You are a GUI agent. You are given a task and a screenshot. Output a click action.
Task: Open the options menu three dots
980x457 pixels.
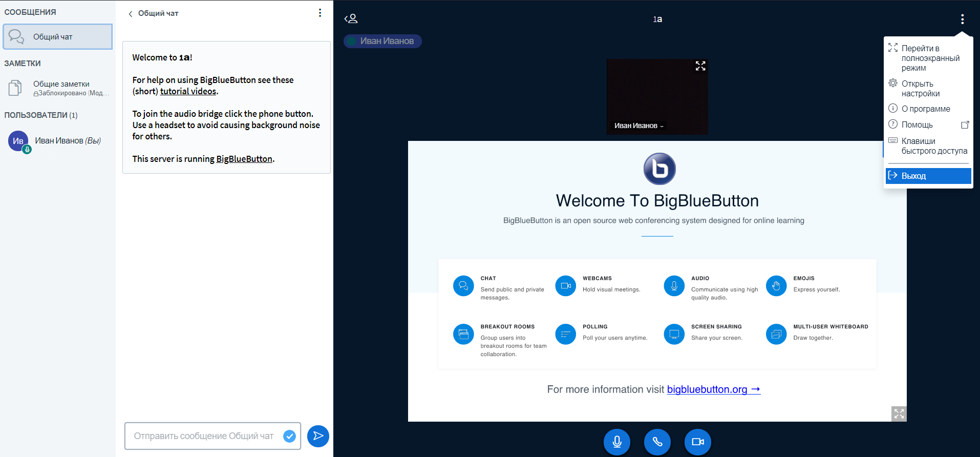(x=962, y=19)
